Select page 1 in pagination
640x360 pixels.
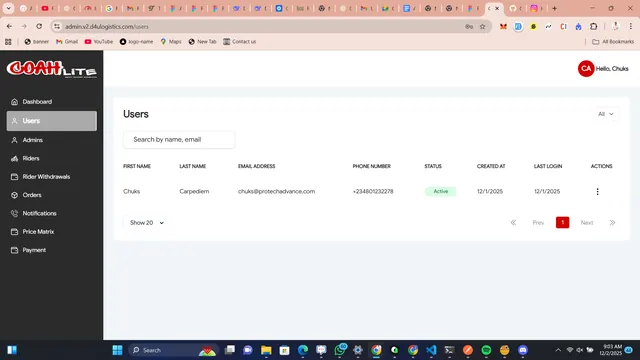pos(562,222)
